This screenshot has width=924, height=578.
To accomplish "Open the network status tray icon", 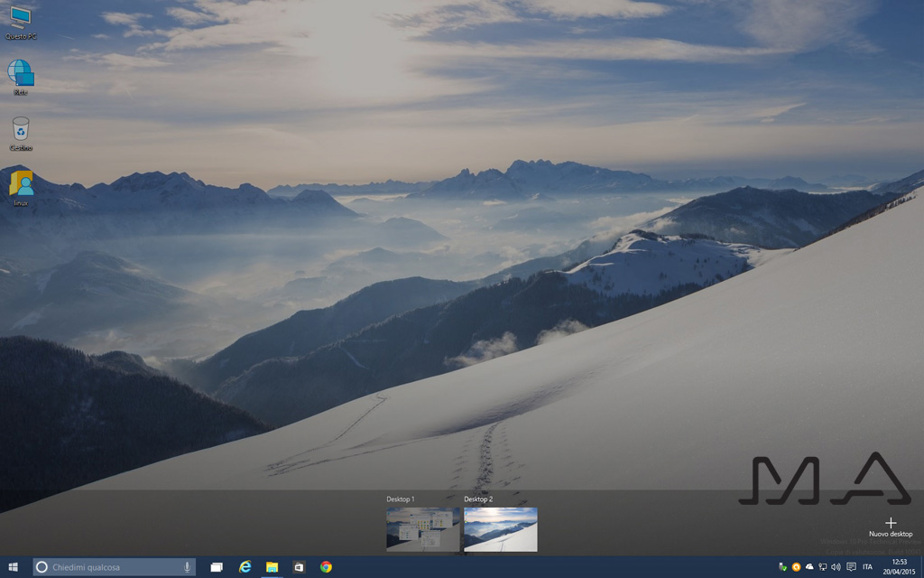I will pyautogui.click(x=823, y=567).
